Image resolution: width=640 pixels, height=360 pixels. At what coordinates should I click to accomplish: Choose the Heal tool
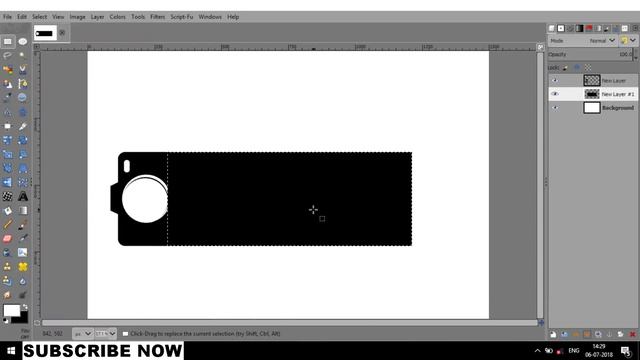[x=22, y=267]
